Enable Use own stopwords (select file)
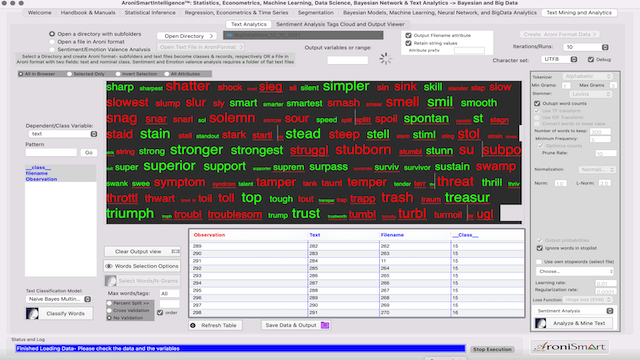Screen dimensions: 640x360 coord(539,262)
